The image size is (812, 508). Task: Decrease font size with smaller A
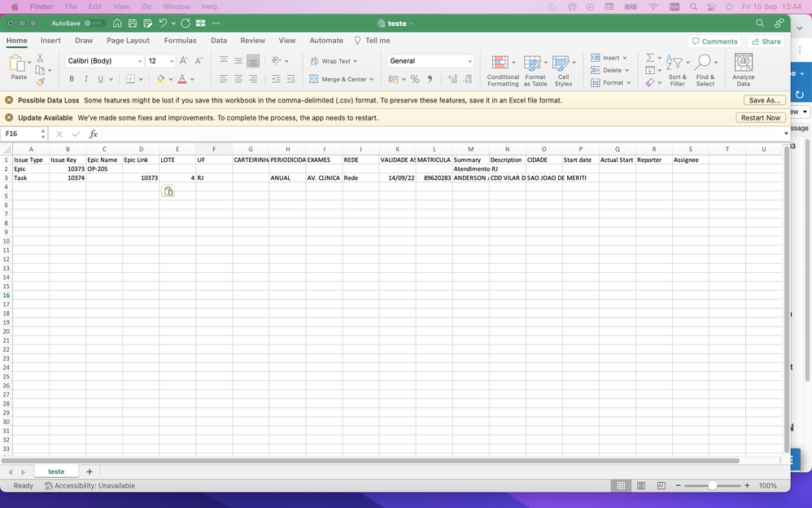199,60
